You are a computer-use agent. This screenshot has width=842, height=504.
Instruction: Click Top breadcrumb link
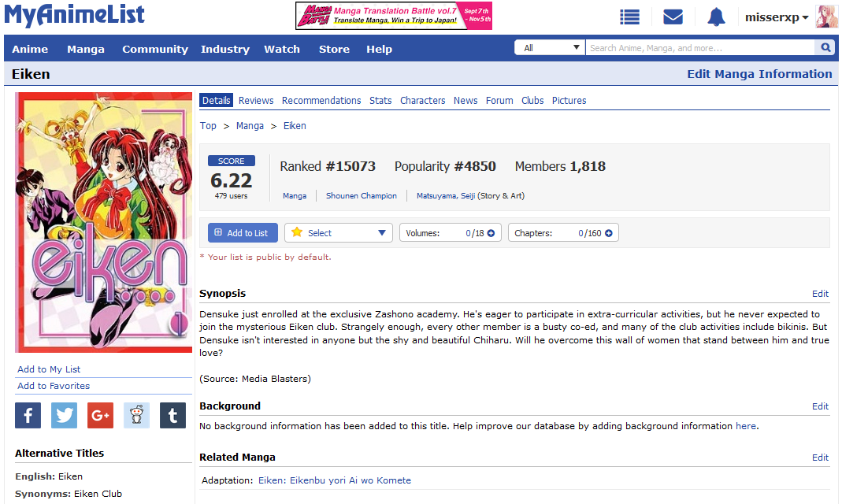208,125
